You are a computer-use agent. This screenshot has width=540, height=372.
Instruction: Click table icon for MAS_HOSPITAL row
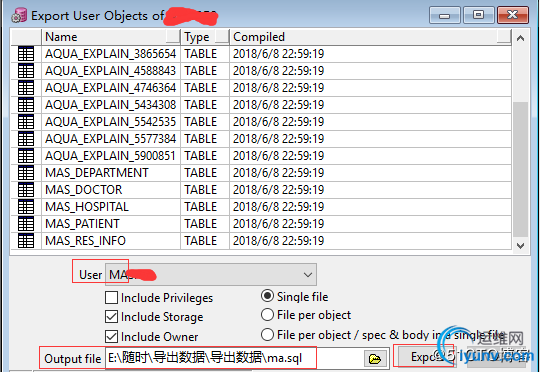click(26, 207)
